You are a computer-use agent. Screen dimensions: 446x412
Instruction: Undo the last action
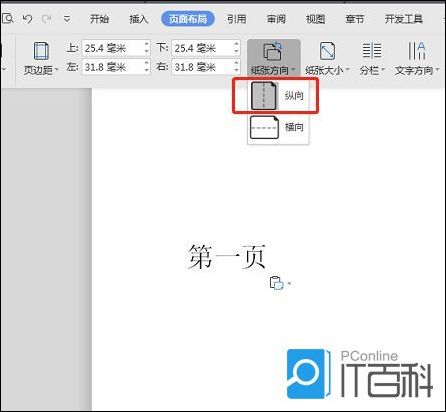pyautogui.click(x=27, y=19)
